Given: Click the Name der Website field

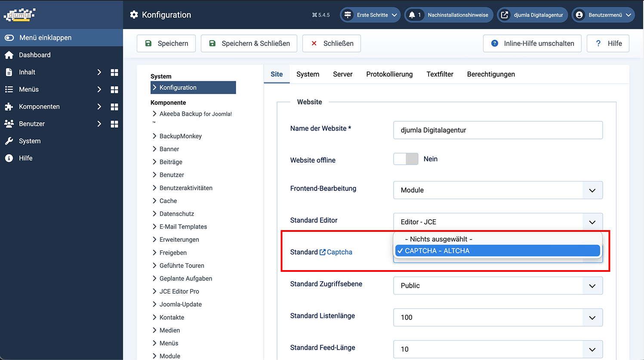Looking at the screenshot, I should pos(498,130).
